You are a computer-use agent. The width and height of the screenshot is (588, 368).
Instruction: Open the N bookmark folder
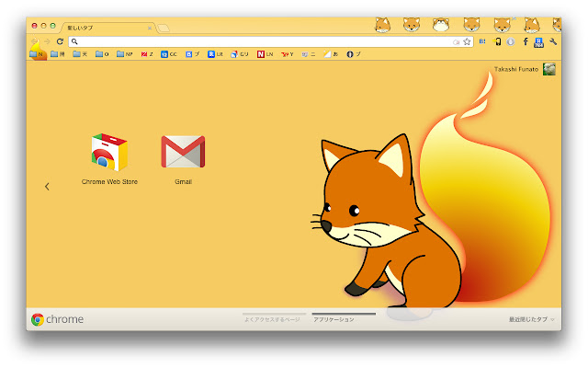[37, 54]
